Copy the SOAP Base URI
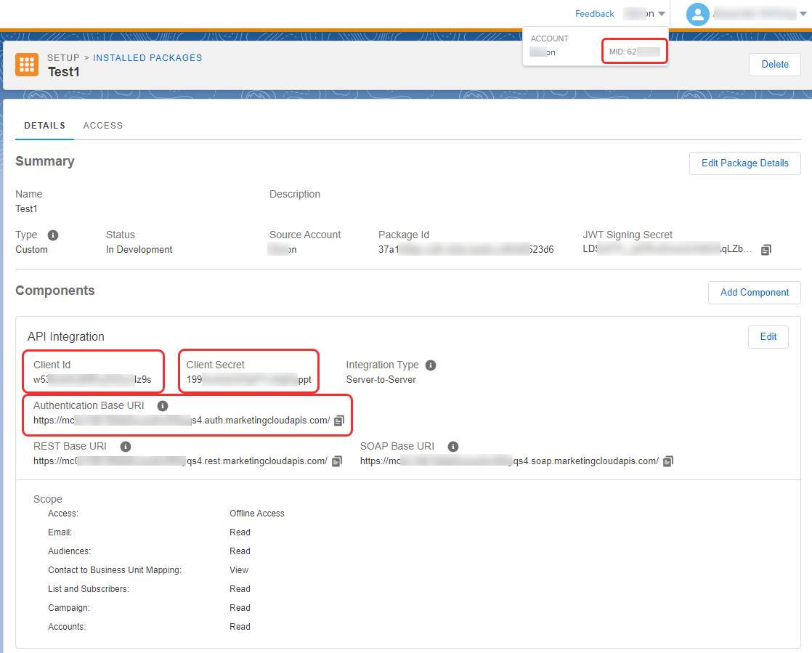This screenshot has height=653, width=812. [x=668, y=461]
